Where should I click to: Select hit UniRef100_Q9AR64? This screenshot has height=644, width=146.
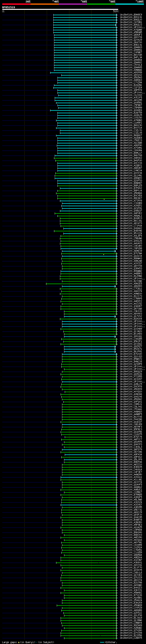131,60
